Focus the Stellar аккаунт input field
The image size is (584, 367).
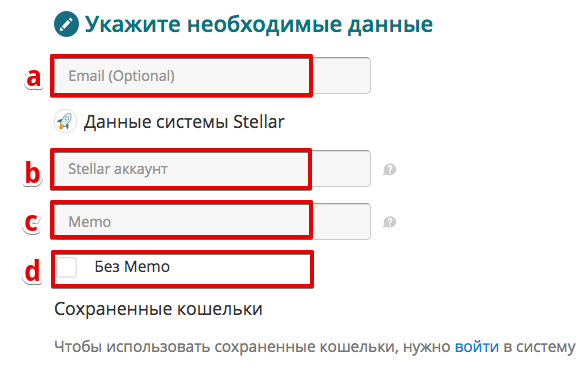tap(212, 168)
